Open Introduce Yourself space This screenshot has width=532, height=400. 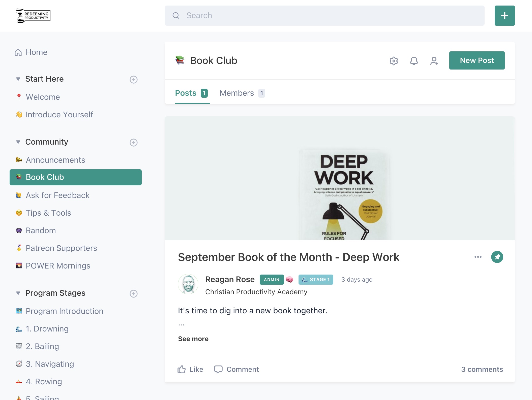pyautogui.click(x=59, y=115)
